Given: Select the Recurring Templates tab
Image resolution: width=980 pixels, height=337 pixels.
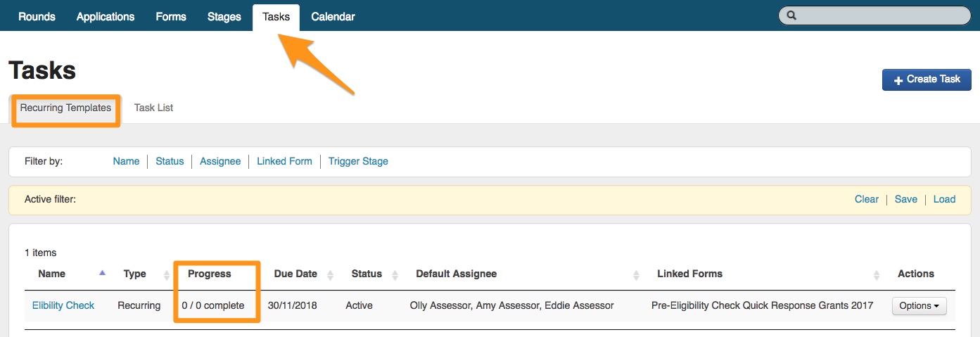Looking at the screenshot, I should [65, 108].
